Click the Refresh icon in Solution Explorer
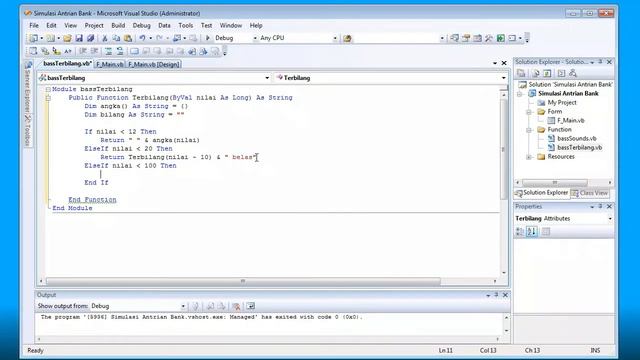640x360 pixels. [x=547, y=73]
